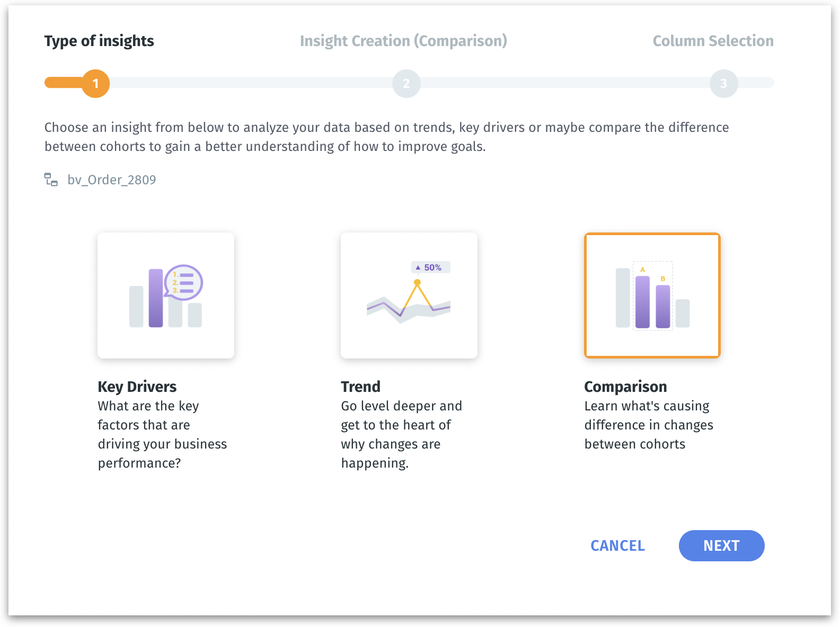Select the Comparison insight illustration card

pyautogui.click(x=652, y=295)
